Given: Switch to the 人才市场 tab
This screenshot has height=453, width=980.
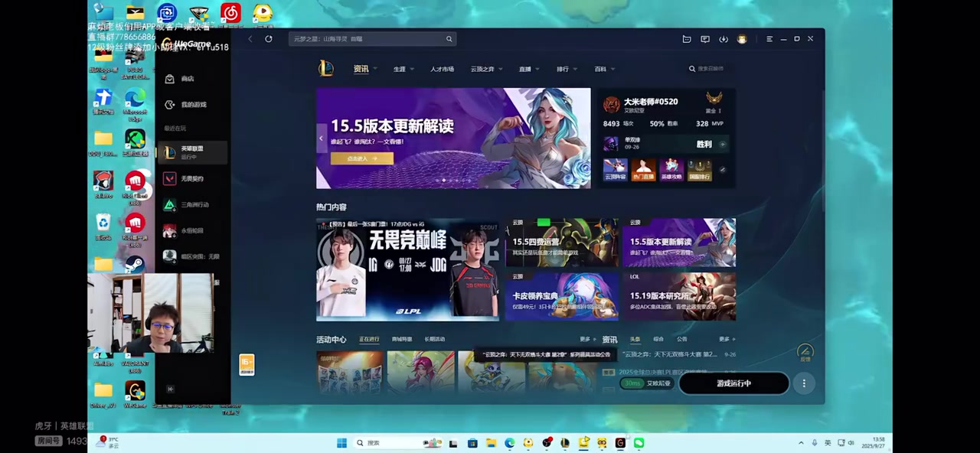Looking at the screenshot, I should [442, 70].
